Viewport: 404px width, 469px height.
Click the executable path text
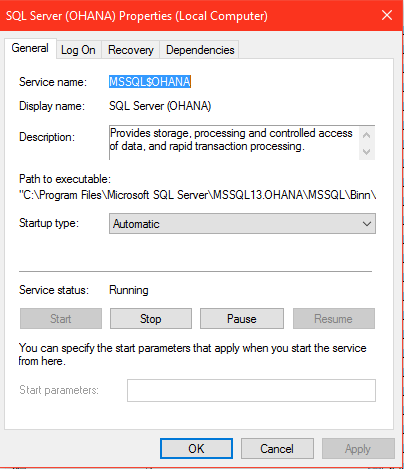tap(198, 195)
